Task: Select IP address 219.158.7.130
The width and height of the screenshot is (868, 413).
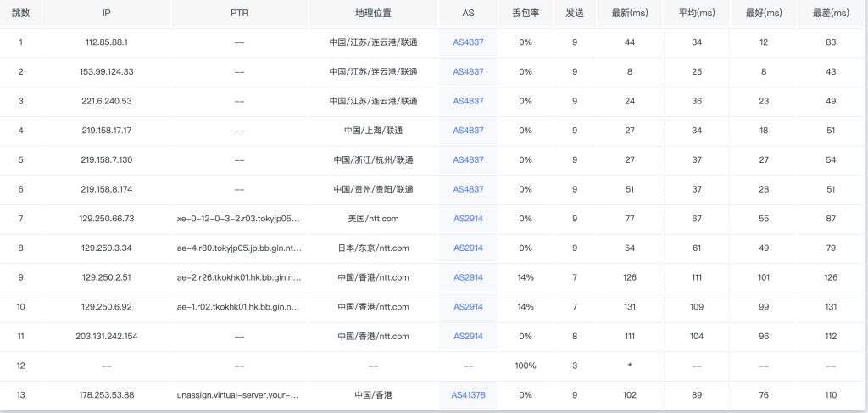Action: tap(106, 159)
